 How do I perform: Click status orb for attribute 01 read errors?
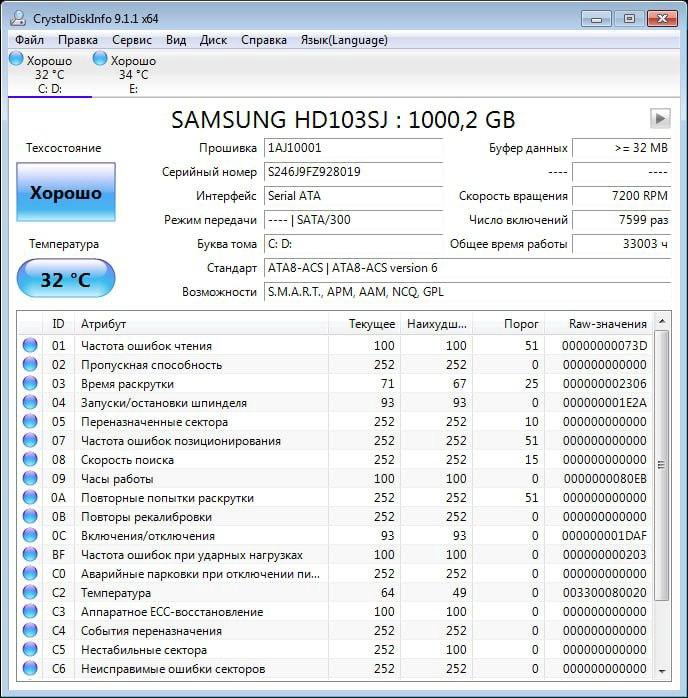(x=30, y=346)
